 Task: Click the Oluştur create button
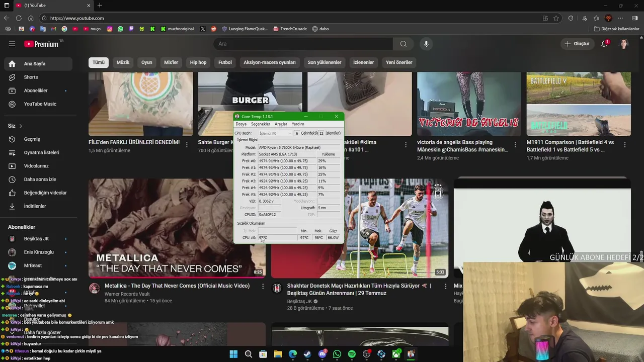(577, 44)
